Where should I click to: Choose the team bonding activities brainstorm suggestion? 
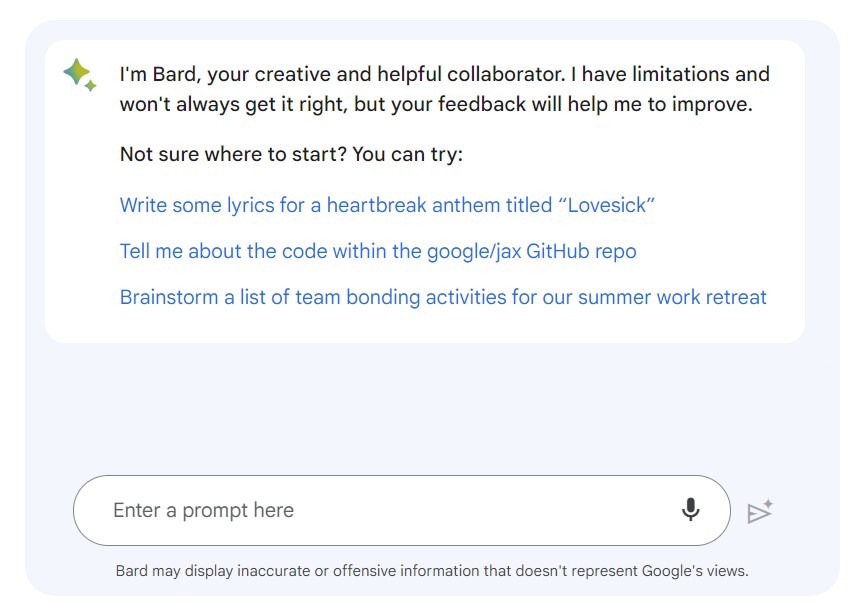pyautogui.click(x=443, y=297)
